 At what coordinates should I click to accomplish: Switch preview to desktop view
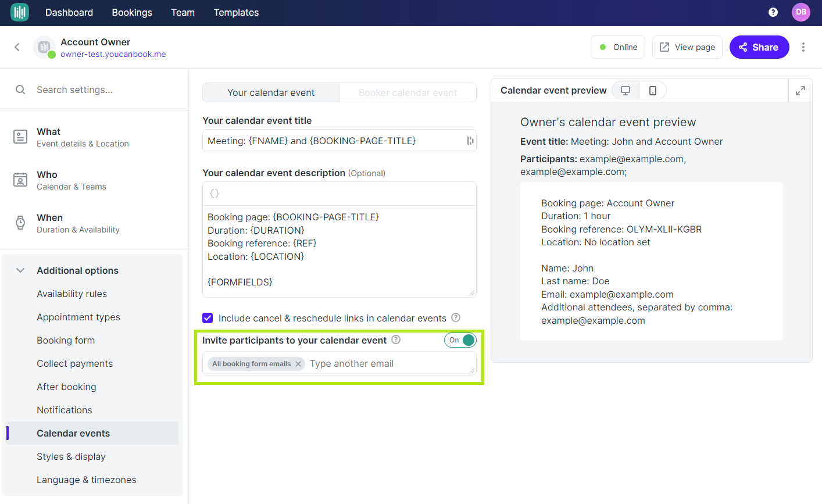click(626, 91)
